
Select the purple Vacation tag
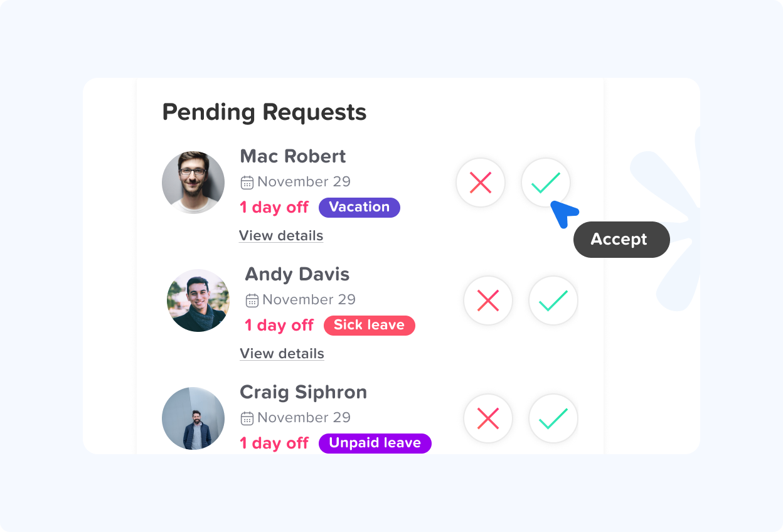pos(360,207)
